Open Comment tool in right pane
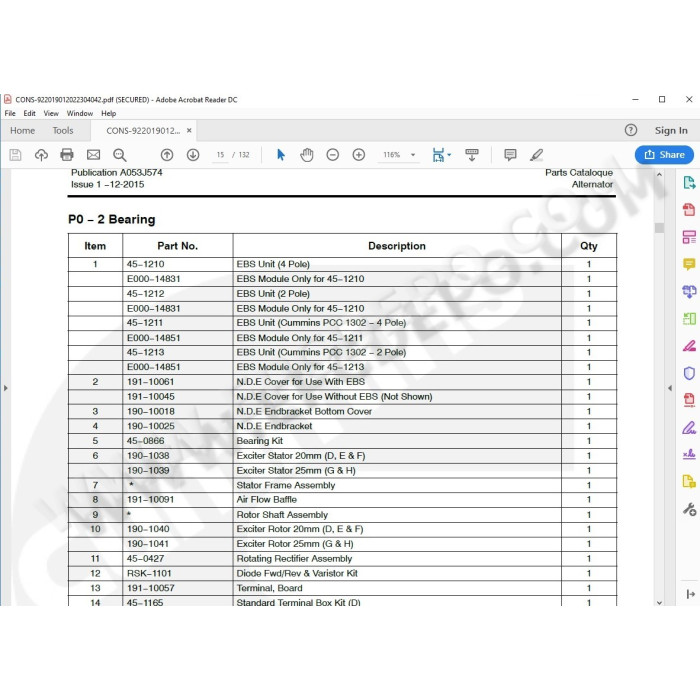Viewport: 700px width, 700px height. [x=689, y=264]
